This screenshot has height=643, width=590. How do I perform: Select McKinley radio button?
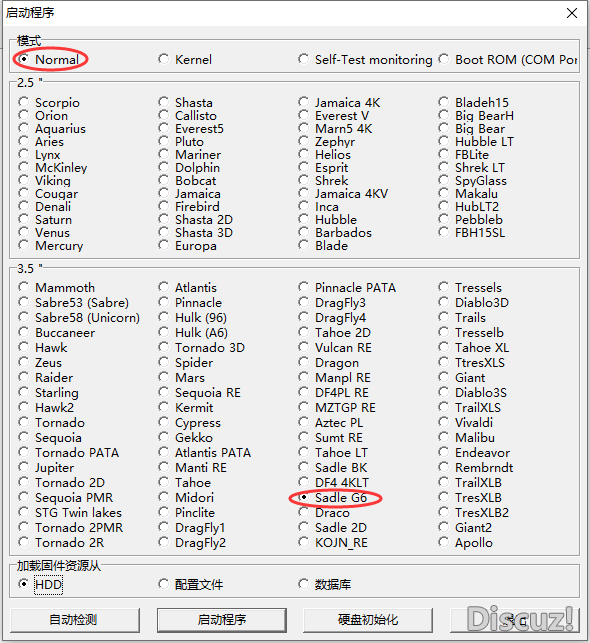(24, 167)
